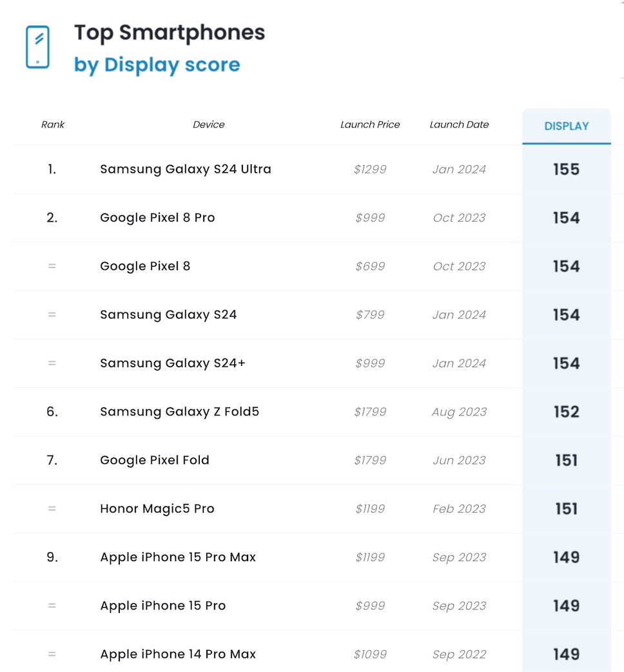624x672 pixels.
Task: Click the Launch Date column header
Action: (x=459, y=124)
